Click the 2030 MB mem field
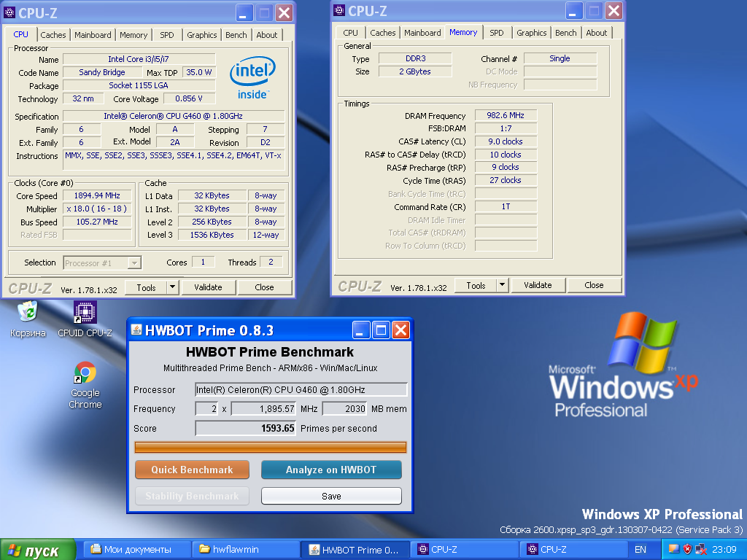The width and height of the screenshot is (747, 560). (x=344, y=408)
